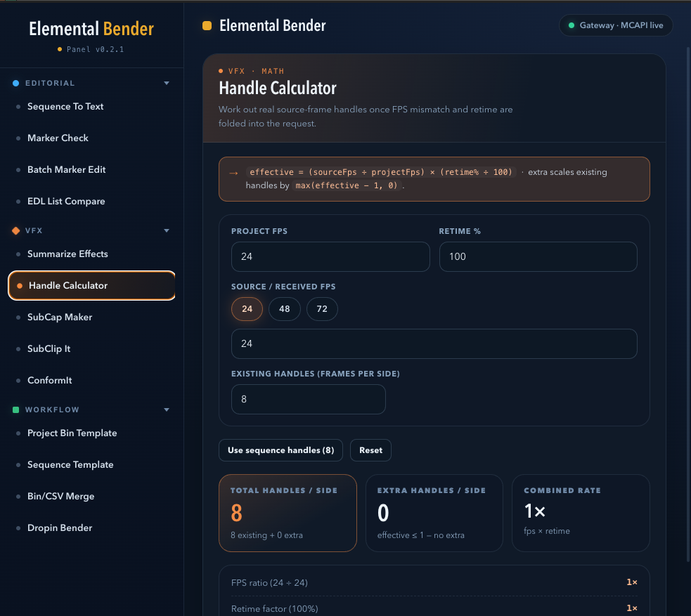The height and width of the screenshot is (616, 691).
Task: Click the Panel v0.2.1 version label
Action: 91,49
